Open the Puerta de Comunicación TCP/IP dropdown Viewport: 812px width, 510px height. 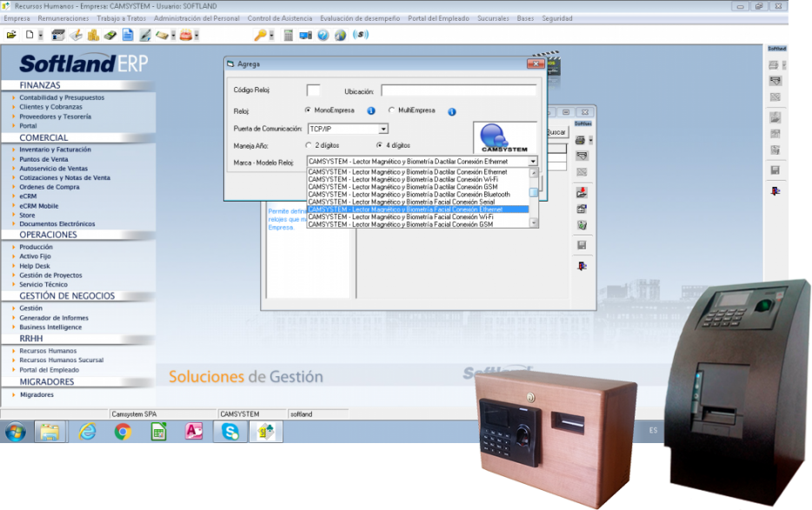coord(383,129)
